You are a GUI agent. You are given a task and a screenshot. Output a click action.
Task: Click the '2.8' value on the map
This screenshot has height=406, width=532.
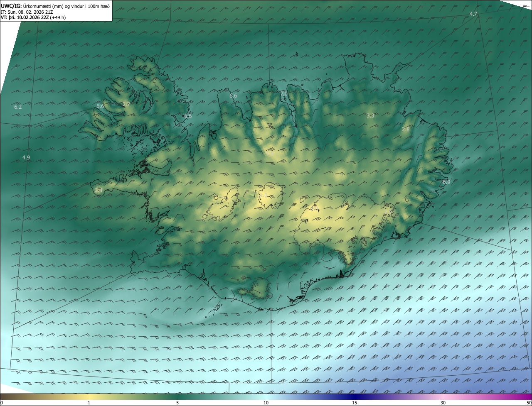tap(406, 130)
